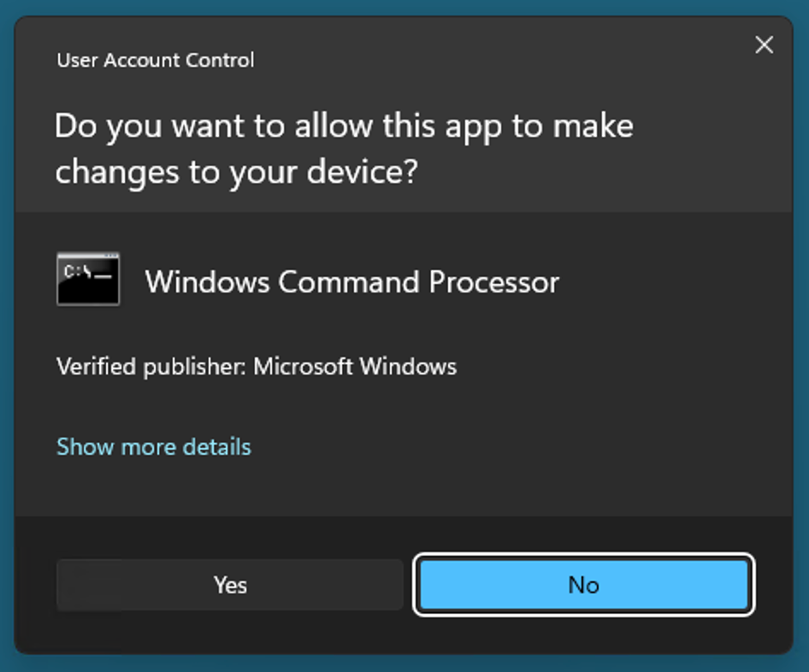The width and height of the screenshot is (809, 672).
Task: Click the Verified publisher line
Action: pyautogui.click(x=256, y=367)
